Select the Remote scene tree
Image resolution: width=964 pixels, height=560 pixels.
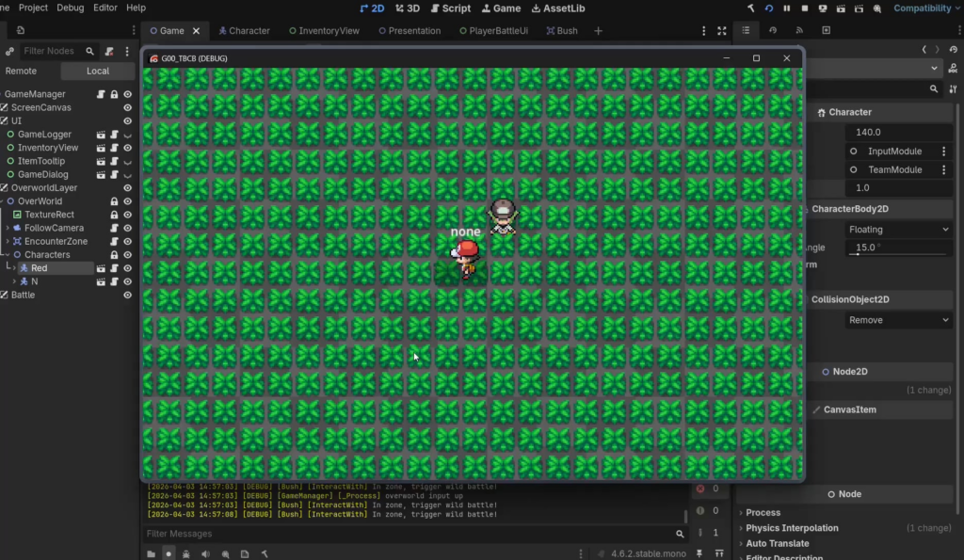[21, 71]
